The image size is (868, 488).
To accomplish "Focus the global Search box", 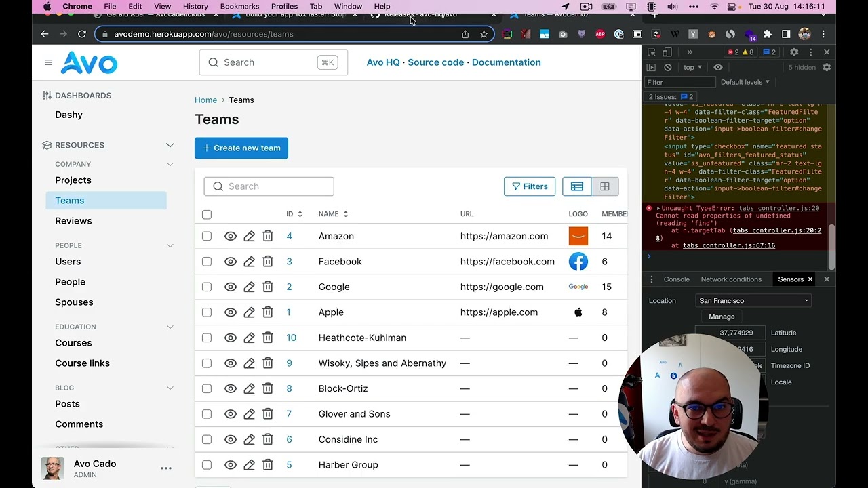I will pos(273,62).
